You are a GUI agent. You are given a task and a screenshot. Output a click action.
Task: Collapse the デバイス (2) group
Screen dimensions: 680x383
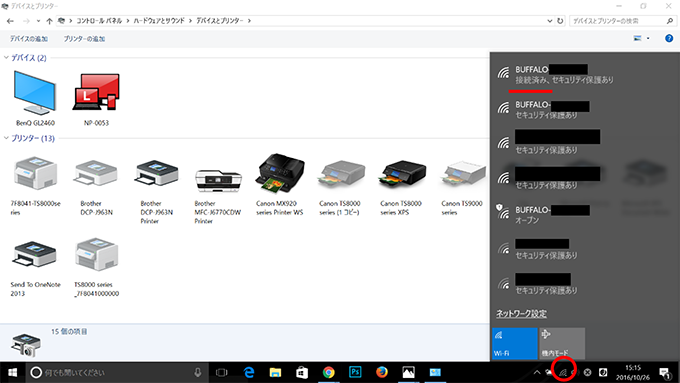pyautogui.click(x=6, y=57)
